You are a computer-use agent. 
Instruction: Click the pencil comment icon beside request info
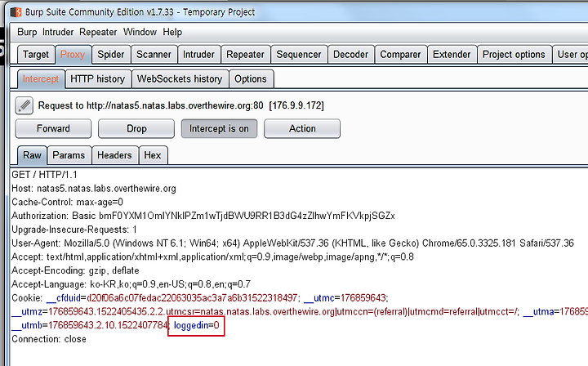click(24, 105)
